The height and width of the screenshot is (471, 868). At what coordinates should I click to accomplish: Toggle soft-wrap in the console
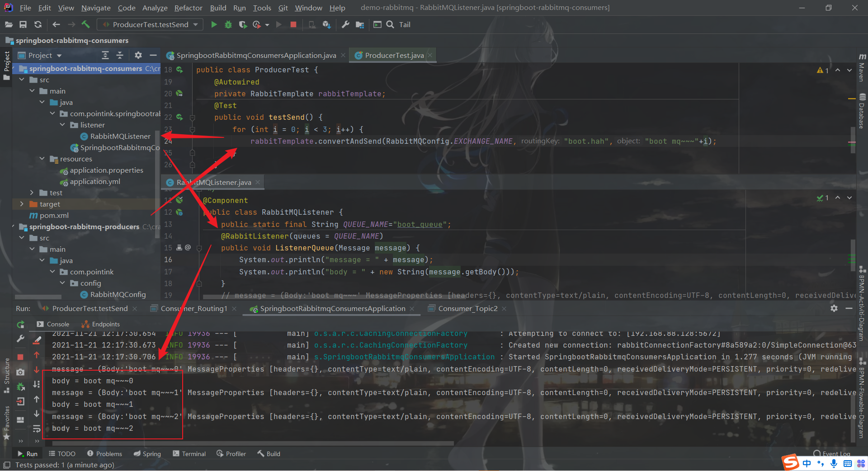click(x=37, y=429)
